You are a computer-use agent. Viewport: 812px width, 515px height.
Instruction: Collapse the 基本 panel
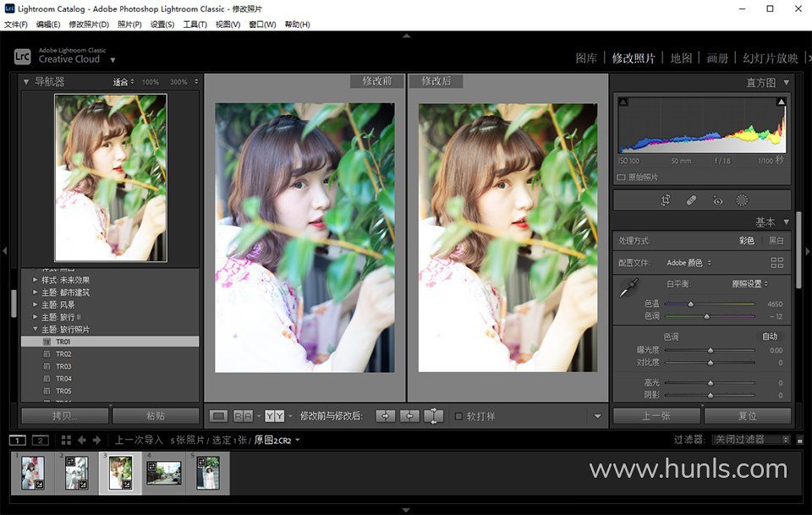click(786, 222)
